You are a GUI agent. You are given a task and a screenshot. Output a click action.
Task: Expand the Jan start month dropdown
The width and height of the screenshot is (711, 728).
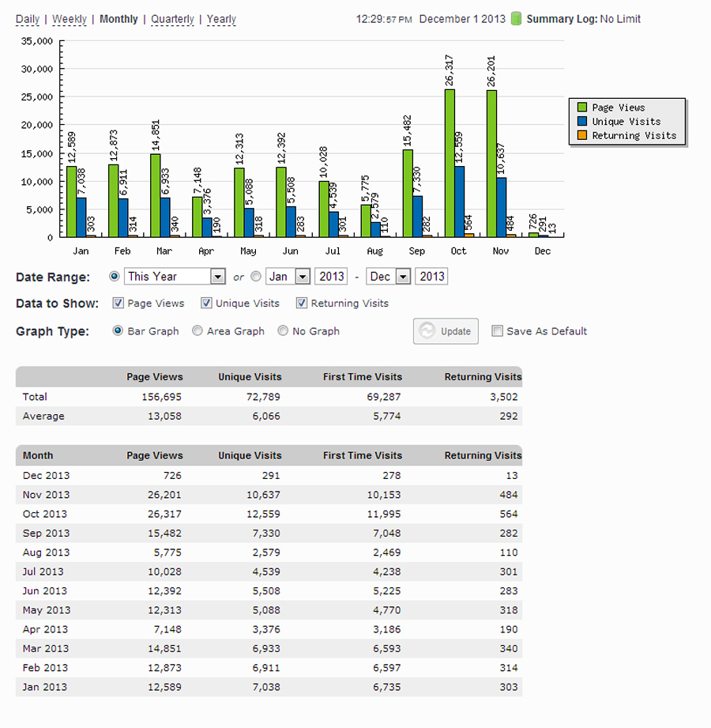coord(301,277)
